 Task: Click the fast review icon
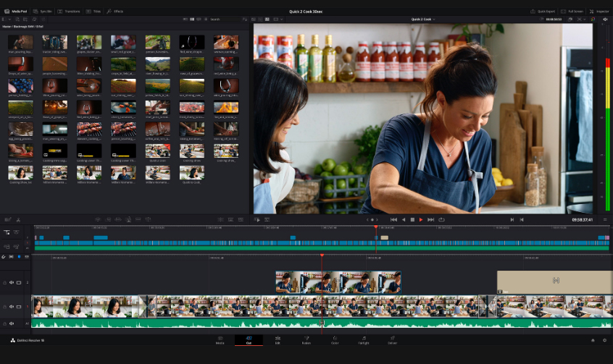click(257, 220)
